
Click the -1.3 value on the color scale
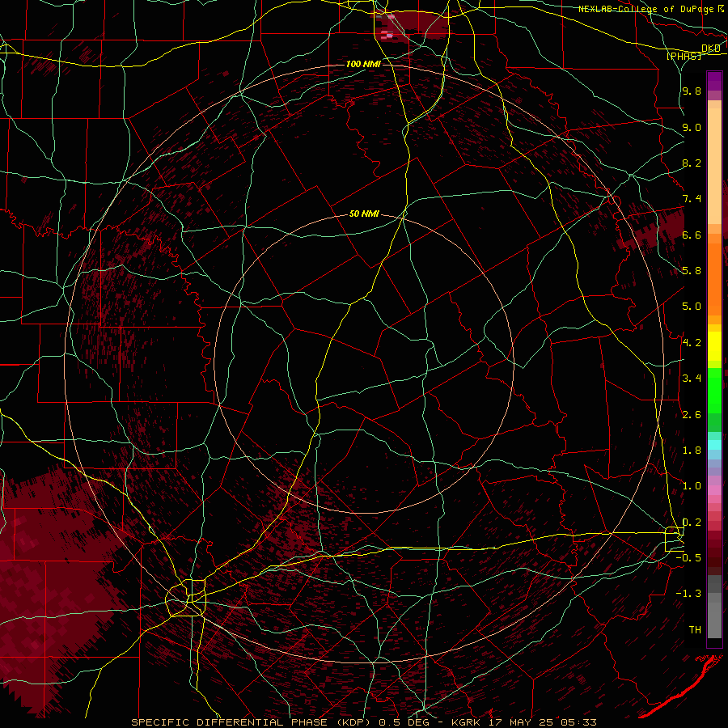click(x=688, y=594)
